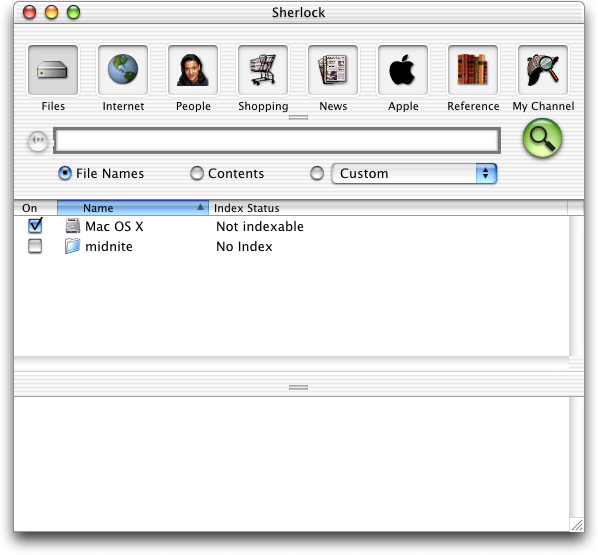
Task: Sort by the Name column header
Action: (133, 208)
